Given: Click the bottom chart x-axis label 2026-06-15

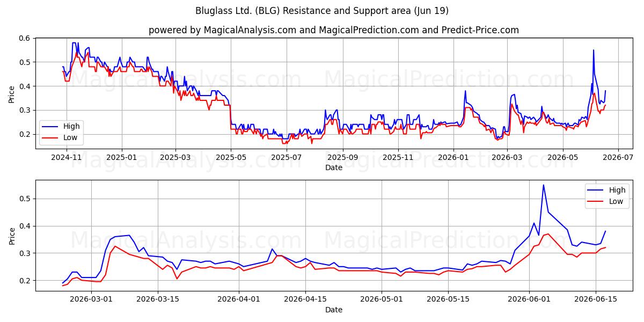Looking at the screenshot, I should point(596,300).
